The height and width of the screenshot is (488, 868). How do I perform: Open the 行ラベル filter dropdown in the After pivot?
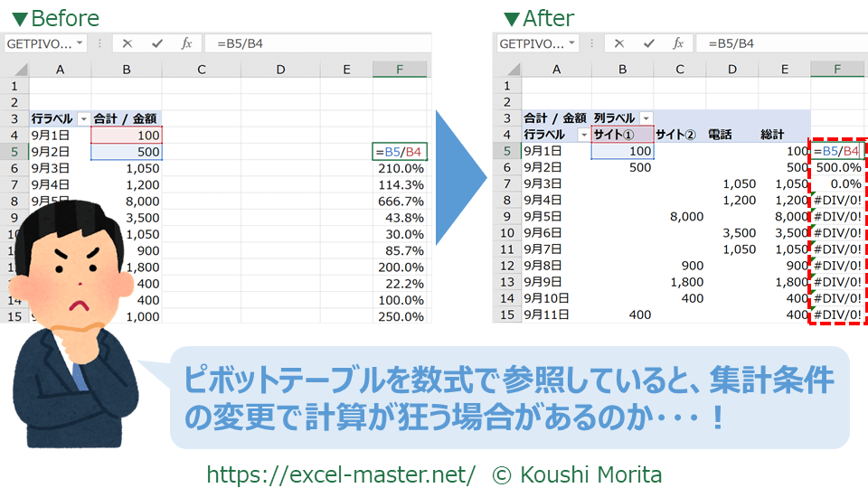pyautogui.click(x=583, y=135)
